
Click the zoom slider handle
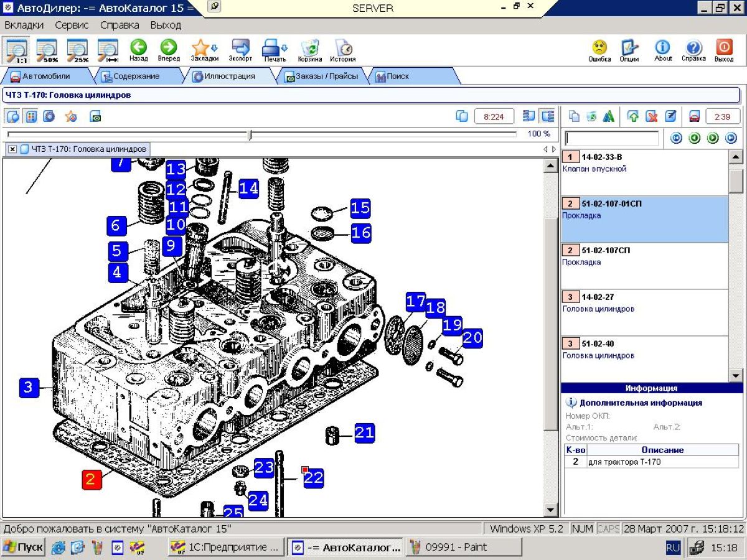[250, 134]
